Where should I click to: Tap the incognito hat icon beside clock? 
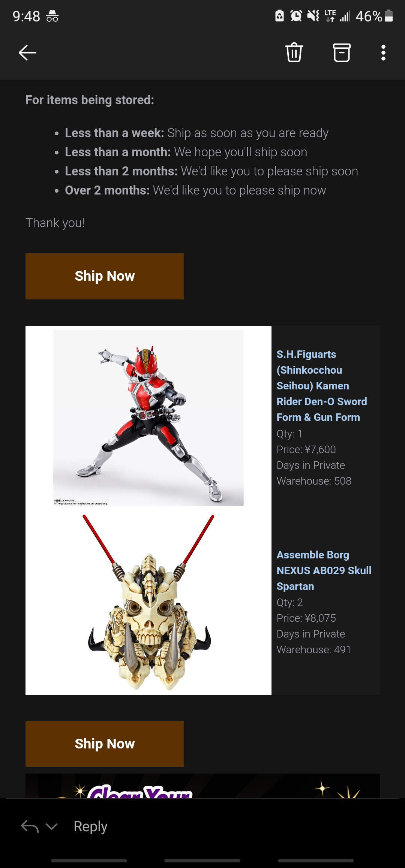click(x=52, y=16)
